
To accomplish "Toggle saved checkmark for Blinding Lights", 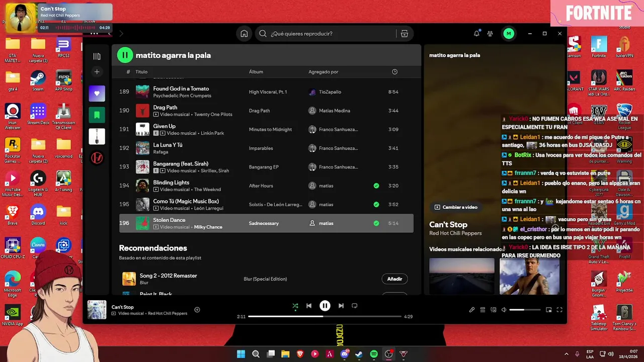I will 376,186.
